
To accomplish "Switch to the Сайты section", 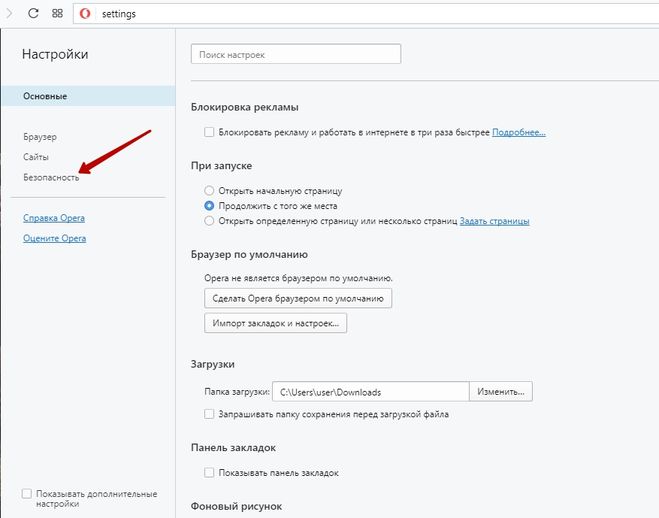I will [x=36, y=157].
